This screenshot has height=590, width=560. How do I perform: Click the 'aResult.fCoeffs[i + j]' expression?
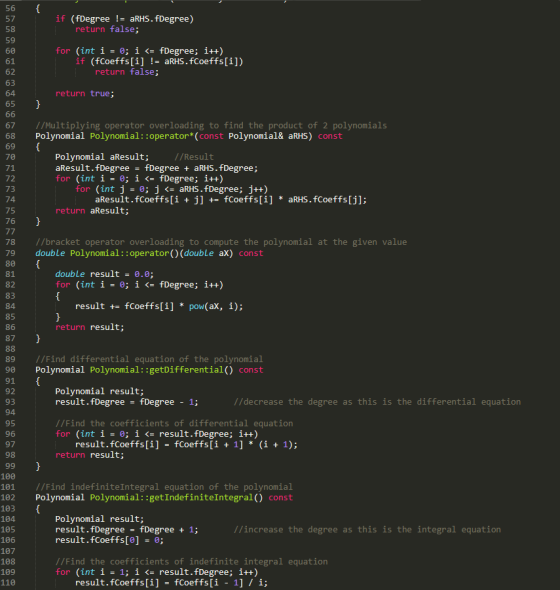click(149, 199)
